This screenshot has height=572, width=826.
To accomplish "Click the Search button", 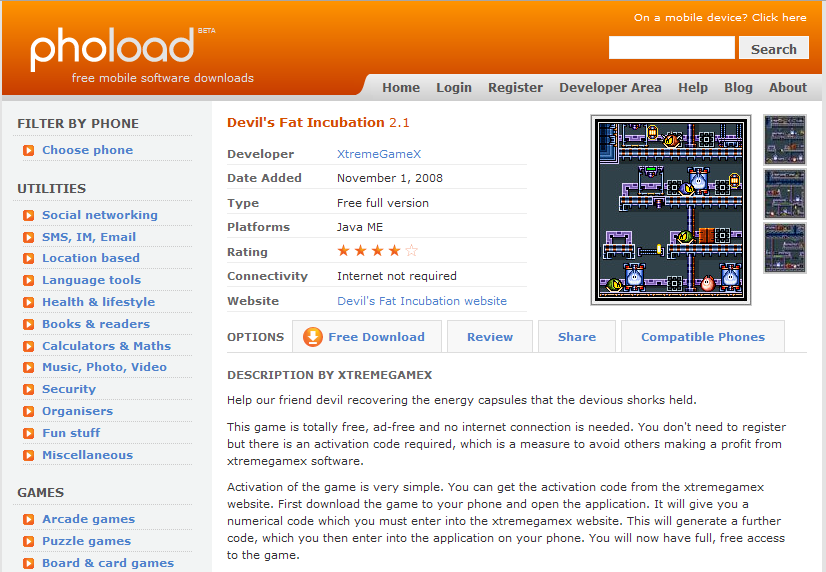I will pos(773,48).
